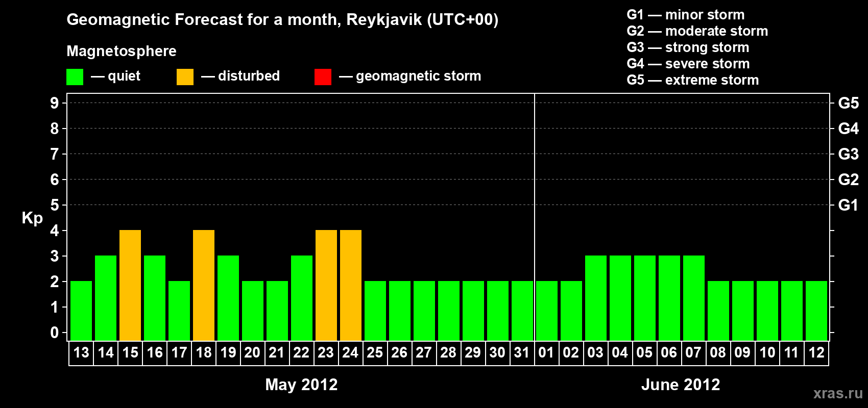Click the 'May 2012' month label
868x408 pixels.
coord(302,385)
